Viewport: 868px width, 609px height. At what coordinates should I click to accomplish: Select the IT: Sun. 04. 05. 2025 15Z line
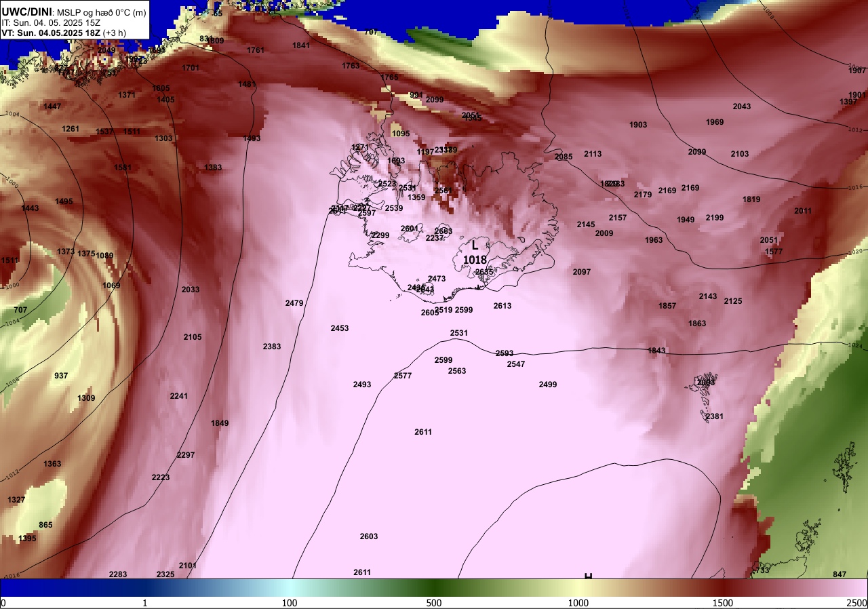coord(51,22)
